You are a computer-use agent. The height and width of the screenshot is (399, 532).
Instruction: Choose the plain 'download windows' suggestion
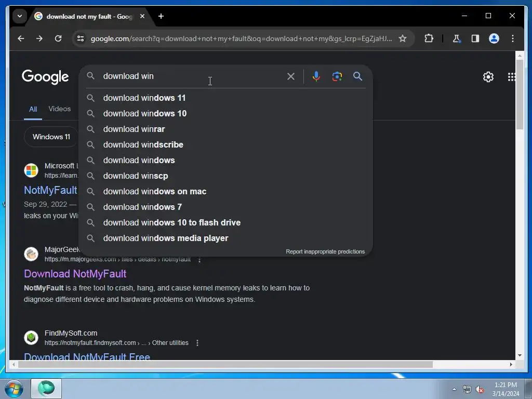[x=225, y=161]
